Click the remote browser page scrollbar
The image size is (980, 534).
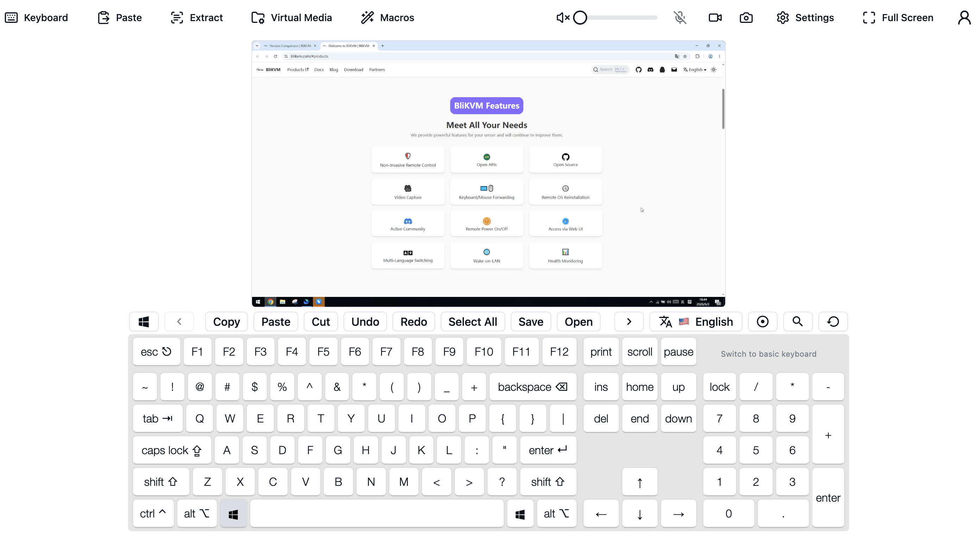pos(723,109)
